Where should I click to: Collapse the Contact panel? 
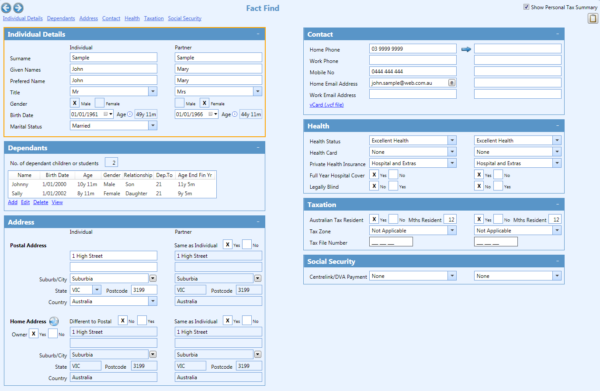(x=558, y=34)
